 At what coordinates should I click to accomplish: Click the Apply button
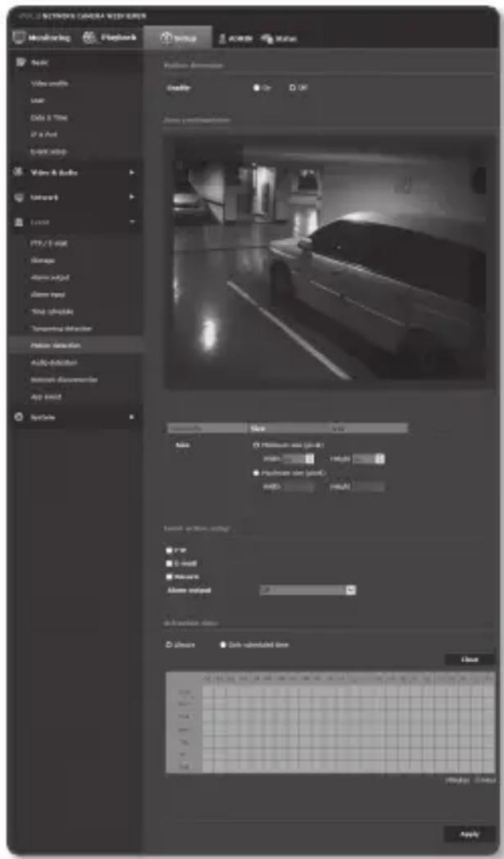(470, 834)
